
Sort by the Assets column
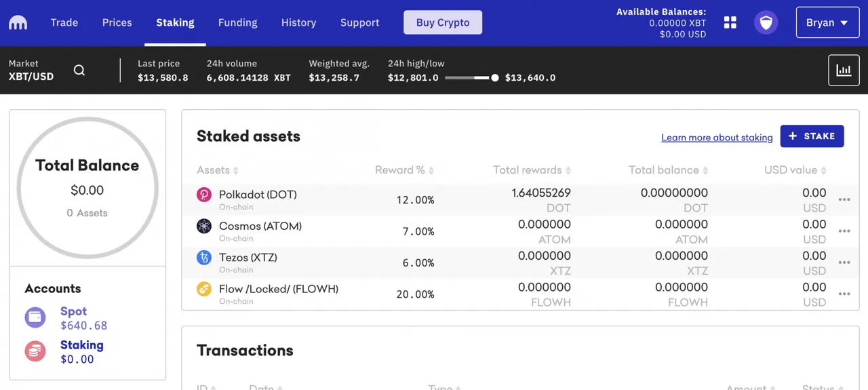coord(218,170)
